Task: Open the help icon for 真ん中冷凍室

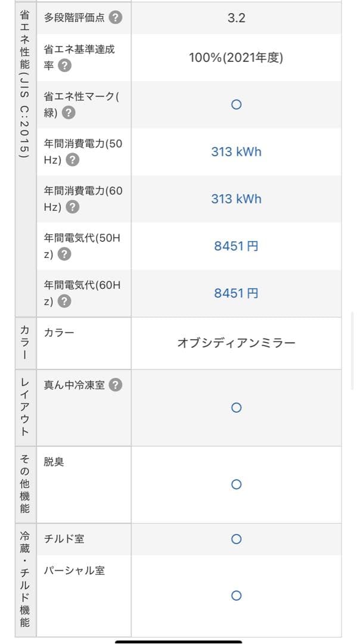Action: point(114,385)
